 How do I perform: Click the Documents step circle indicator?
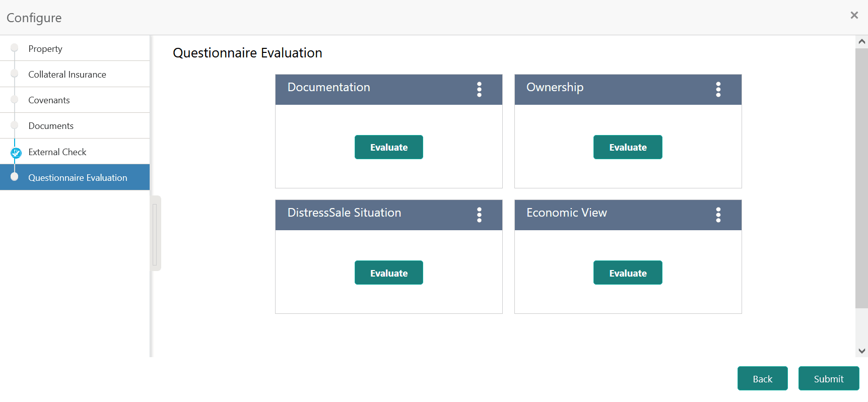tap(15, 125)
